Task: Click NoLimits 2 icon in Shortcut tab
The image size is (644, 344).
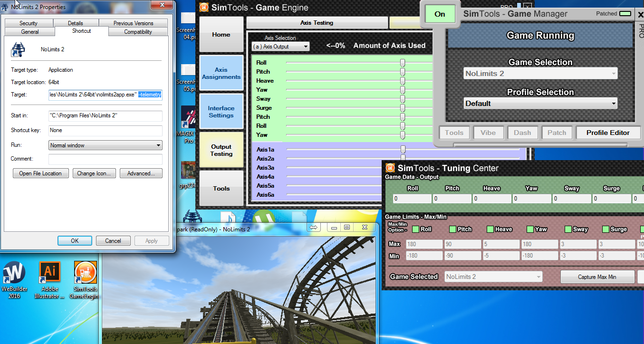Action: pyautogui.click(x=19, y=49)
